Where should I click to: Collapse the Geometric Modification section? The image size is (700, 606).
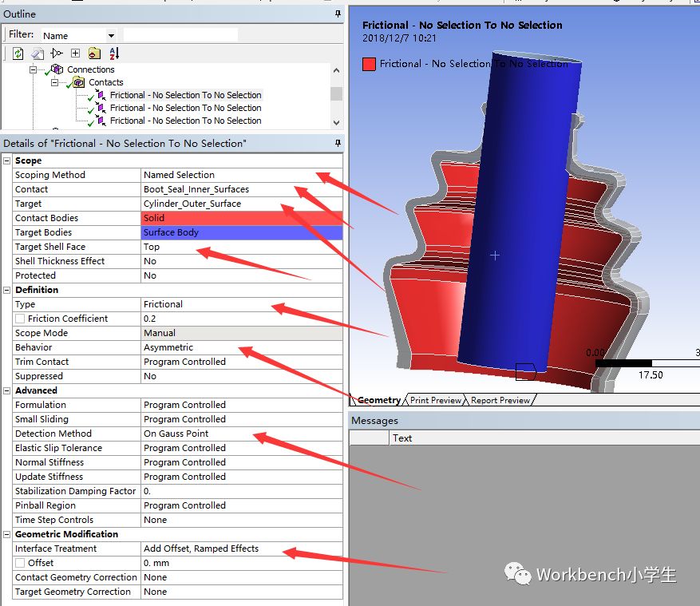point(7,534)
